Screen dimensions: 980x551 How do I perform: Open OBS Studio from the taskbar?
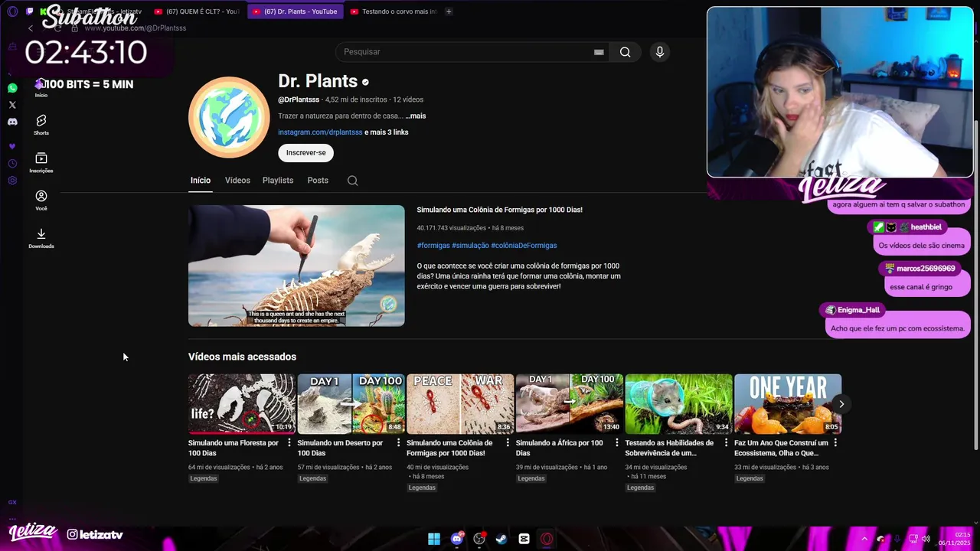pyautogui.click(x=479, y=539)
